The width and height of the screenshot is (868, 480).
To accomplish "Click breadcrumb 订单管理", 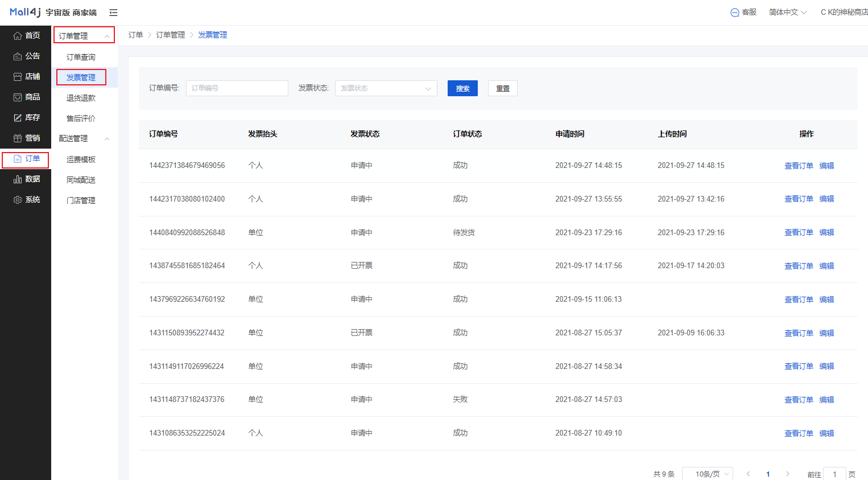I will point(171,35).
